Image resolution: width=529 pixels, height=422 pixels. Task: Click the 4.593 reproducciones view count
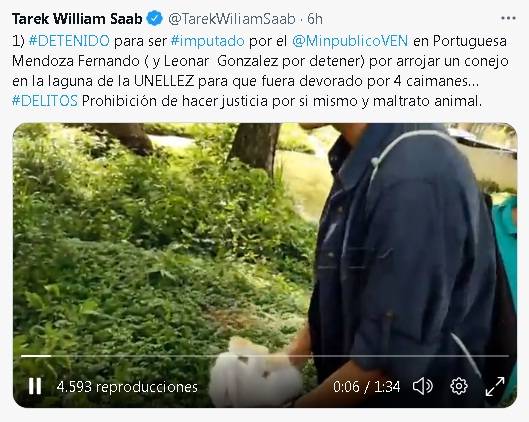127,387
